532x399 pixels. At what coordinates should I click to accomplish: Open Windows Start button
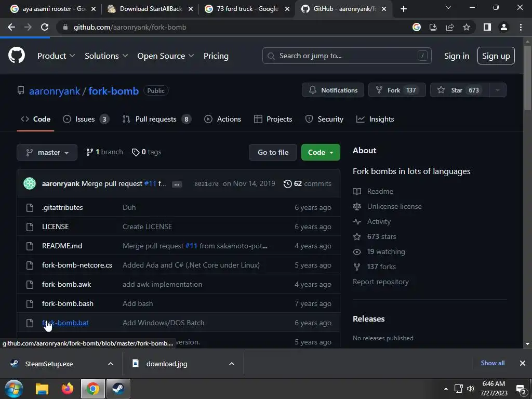coord(14,389)
